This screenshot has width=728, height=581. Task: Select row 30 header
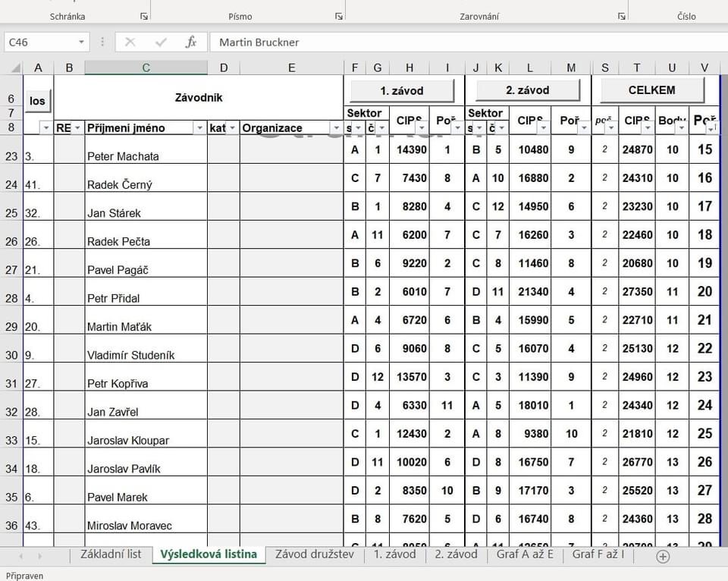11,348
